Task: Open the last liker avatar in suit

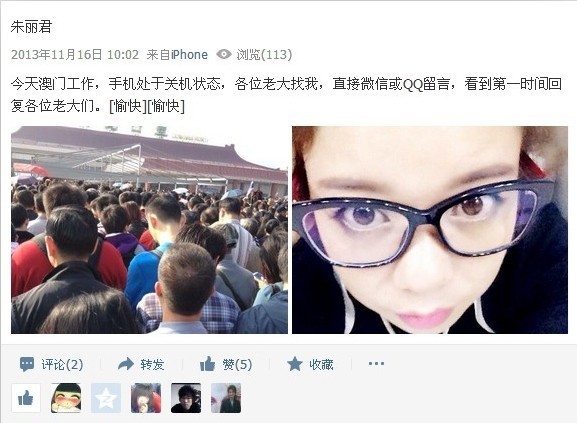Action: click(x=226, y=398)
